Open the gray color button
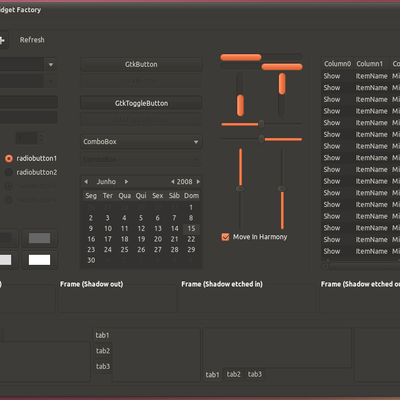This screenshot has width=400, height=400. 40,238
